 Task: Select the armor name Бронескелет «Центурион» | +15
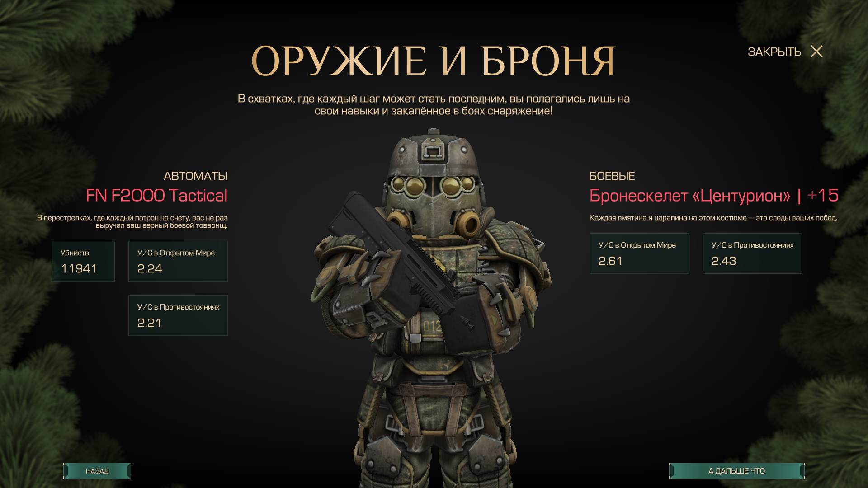[x=714, y=196]
